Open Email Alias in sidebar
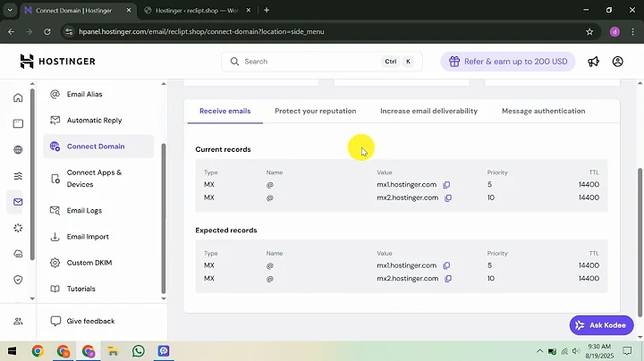644x361 pixels. [x=98, y=95]
